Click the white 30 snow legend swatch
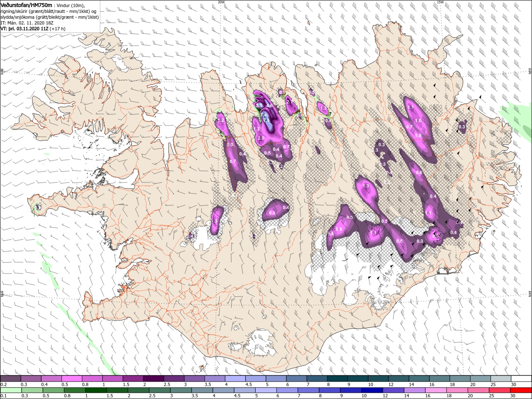The image size is (532, 399). (522, 379)
